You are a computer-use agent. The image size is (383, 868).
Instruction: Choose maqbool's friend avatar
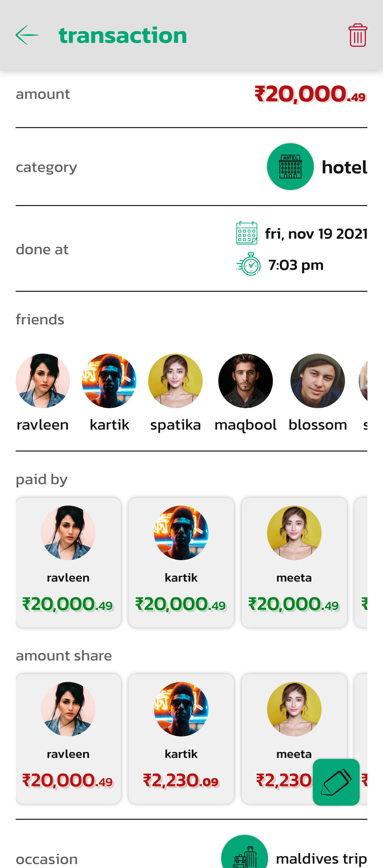245,381
